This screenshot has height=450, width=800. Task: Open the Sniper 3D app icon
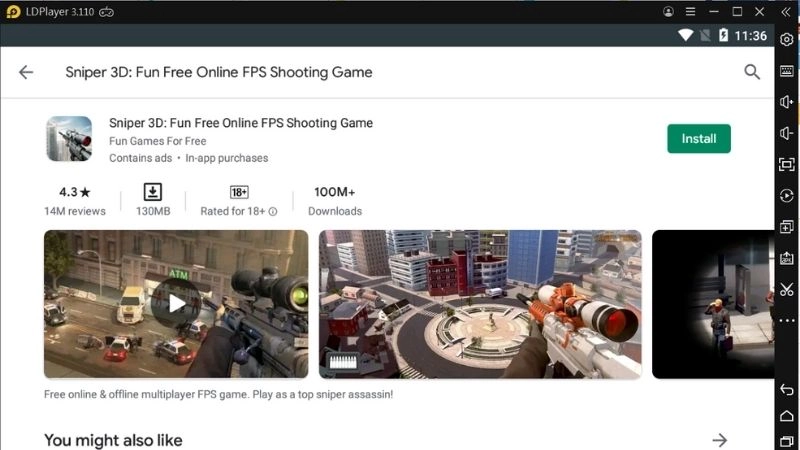(69, 139)
